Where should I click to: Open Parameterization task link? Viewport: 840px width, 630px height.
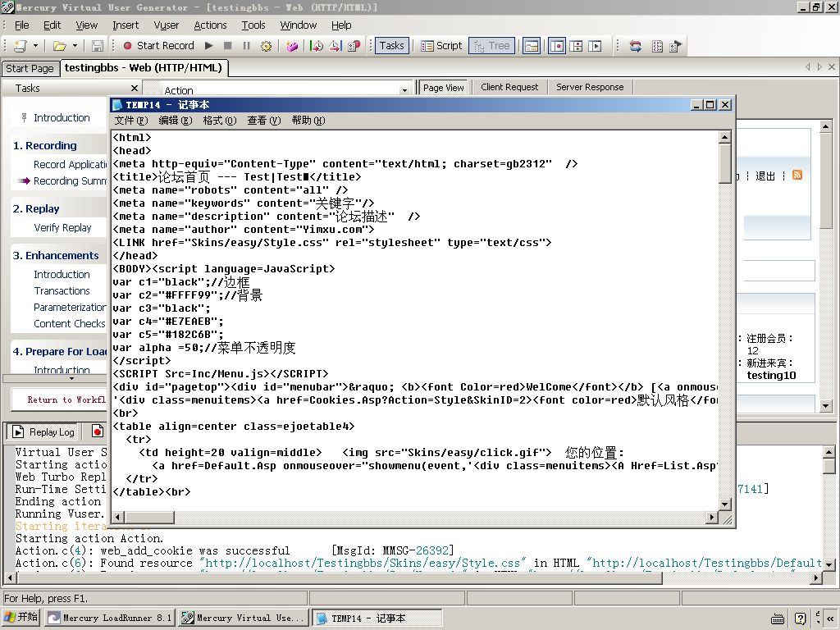point(71,308)
